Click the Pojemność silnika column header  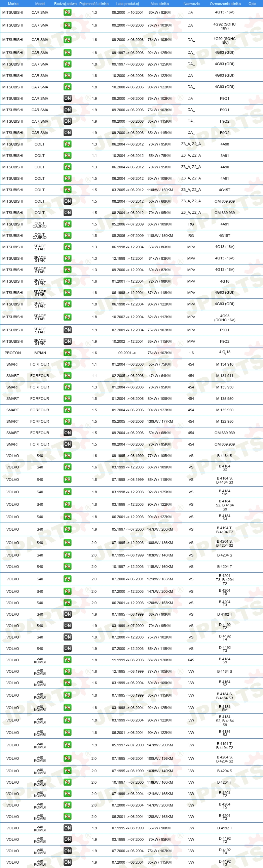[94, 4]
